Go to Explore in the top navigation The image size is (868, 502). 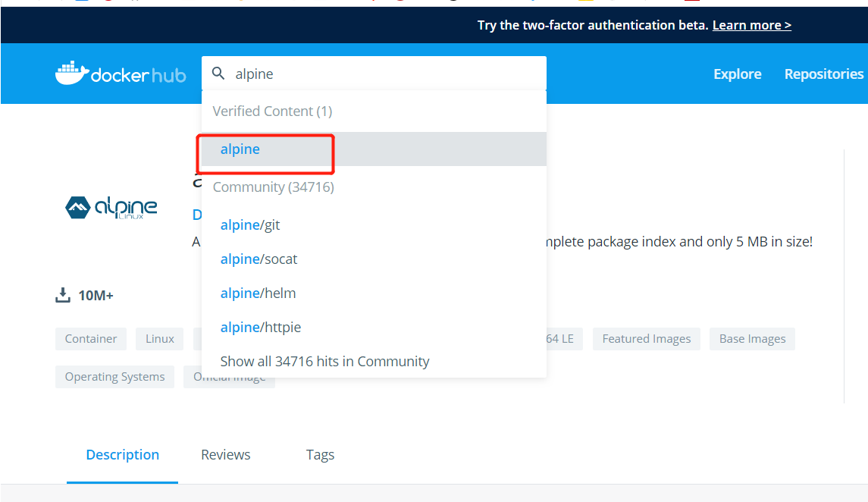737,74
